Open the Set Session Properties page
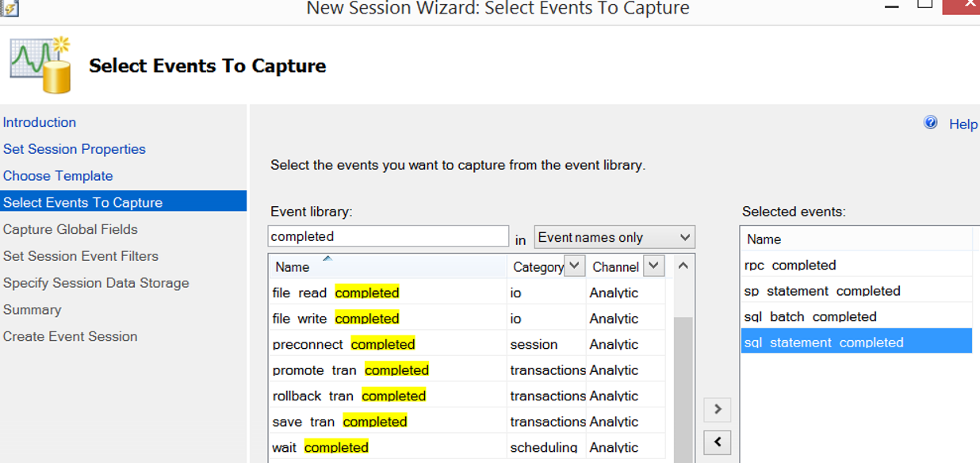Image resolution: width=980 pixels, height=463 pixels. (75, 149)
